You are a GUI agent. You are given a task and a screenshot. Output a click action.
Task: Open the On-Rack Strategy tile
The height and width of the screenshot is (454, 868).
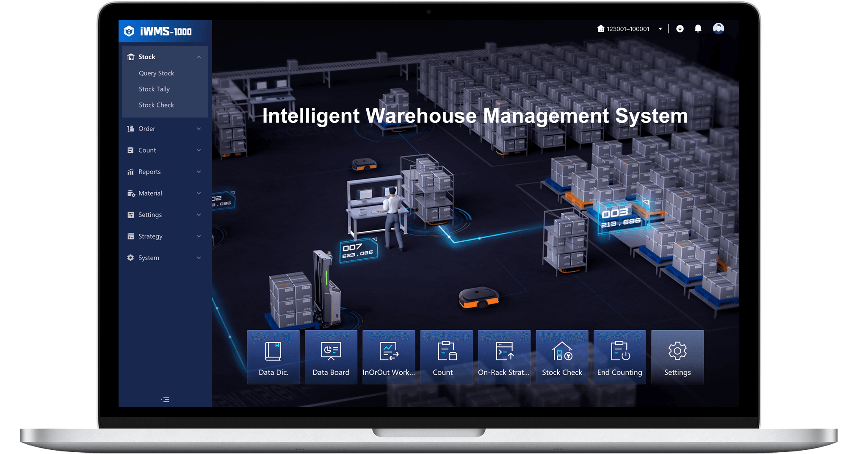pos(504,357)
